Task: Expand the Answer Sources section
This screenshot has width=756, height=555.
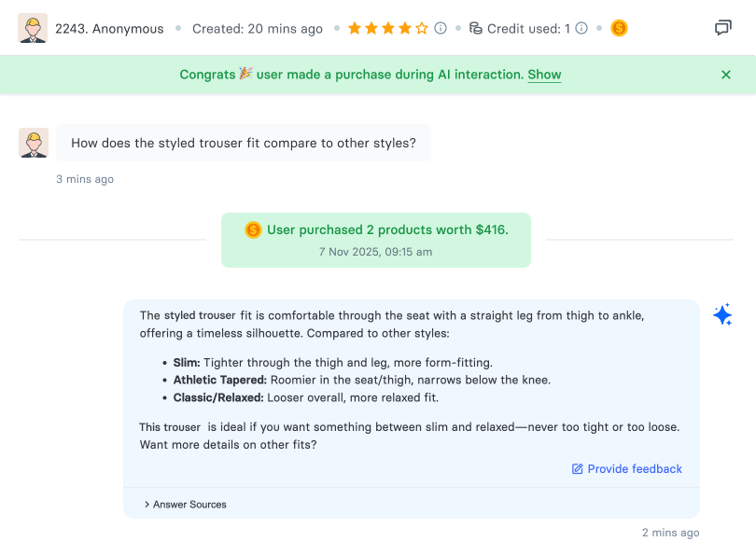Action: (187, 504)
